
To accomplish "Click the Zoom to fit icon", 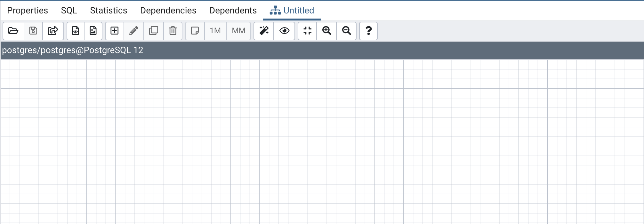I will point(307,31).
